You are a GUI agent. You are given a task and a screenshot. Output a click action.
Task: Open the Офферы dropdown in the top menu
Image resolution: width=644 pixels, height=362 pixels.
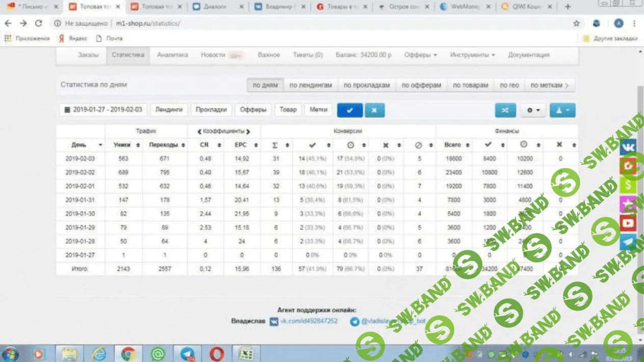420,55
